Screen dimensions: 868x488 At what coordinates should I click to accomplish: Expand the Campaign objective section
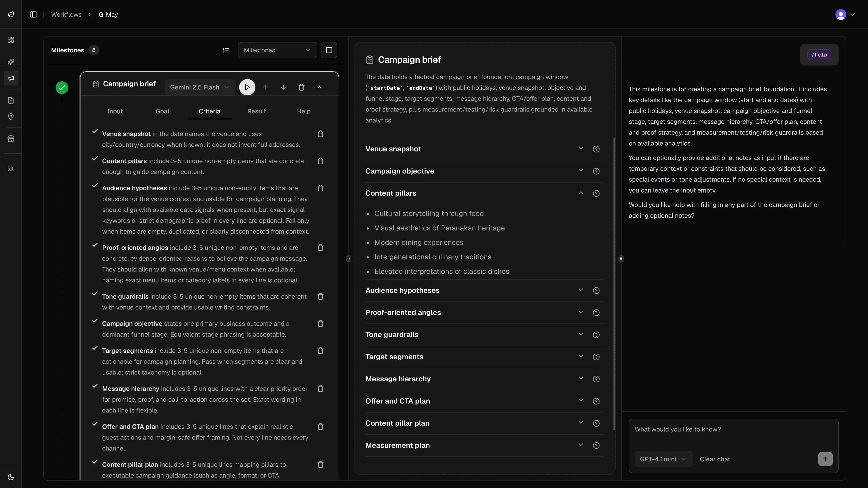[x=580, y=171]
